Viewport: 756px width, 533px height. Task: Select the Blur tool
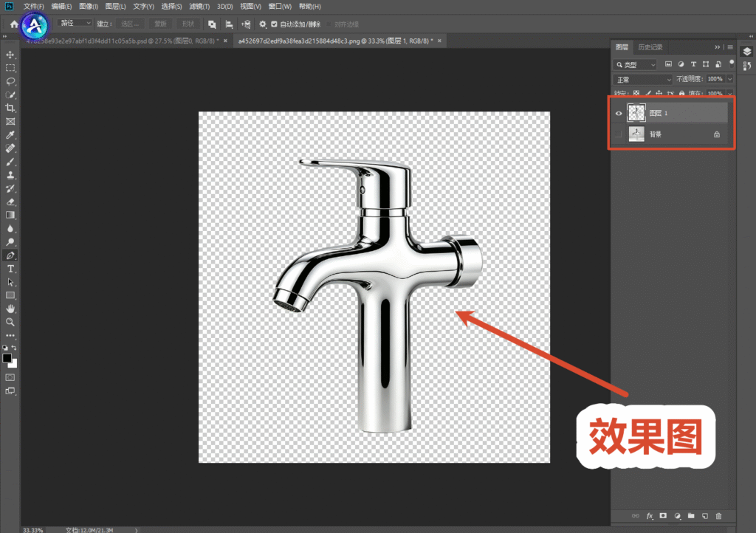(10, 228)
